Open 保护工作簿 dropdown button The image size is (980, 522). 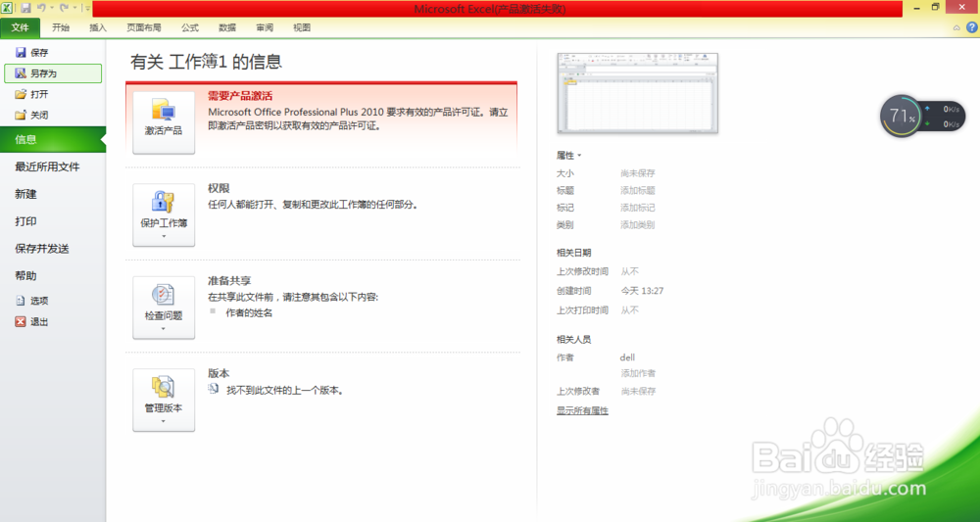click(164, 215)
